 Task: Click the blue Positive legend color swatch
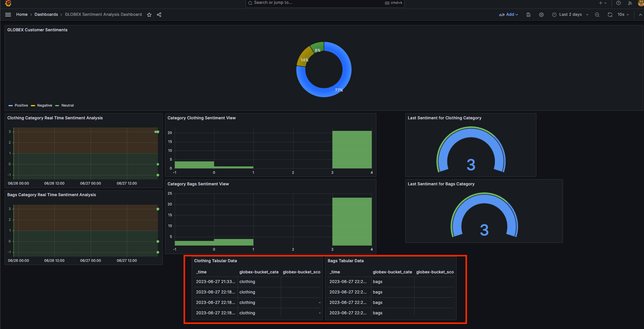point(11,105)
